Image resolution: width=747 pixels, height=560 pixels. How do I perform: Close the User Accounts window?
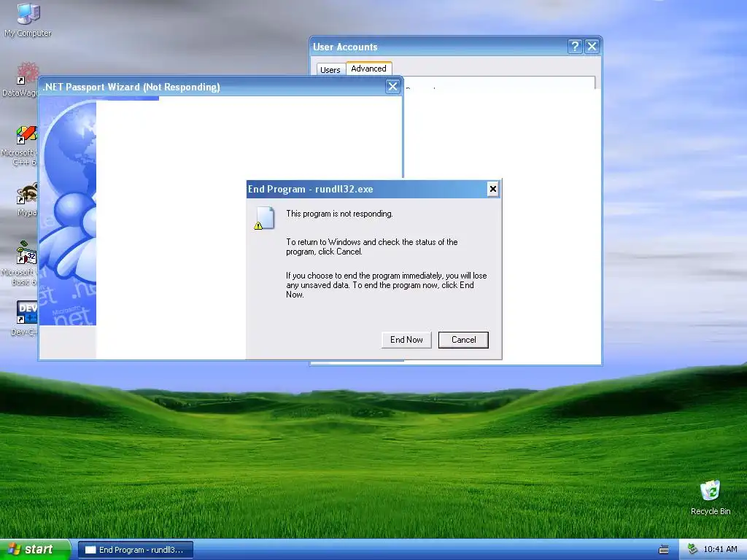click(x=592, y=46)
